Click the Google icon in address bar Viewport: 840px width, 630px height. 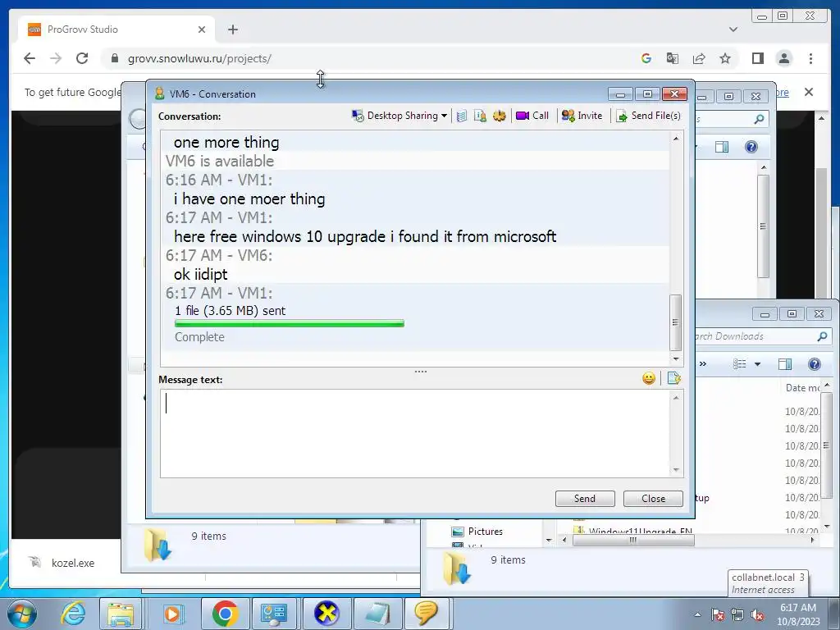646,58
